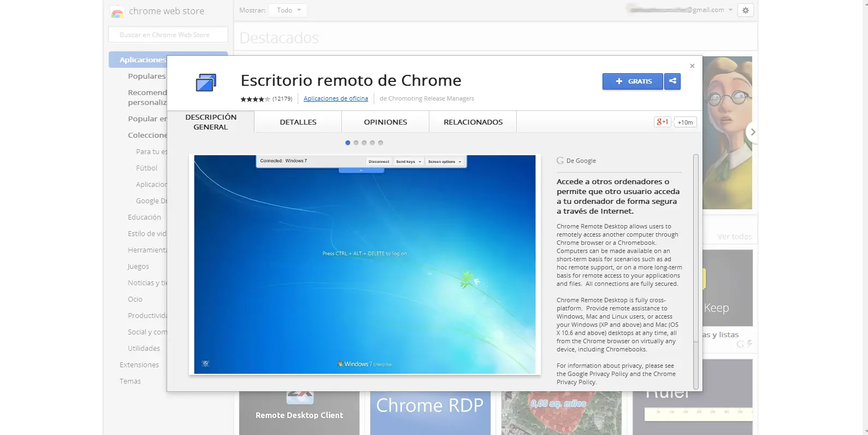Open the Noticias category in sidebar

pos(147,283)
